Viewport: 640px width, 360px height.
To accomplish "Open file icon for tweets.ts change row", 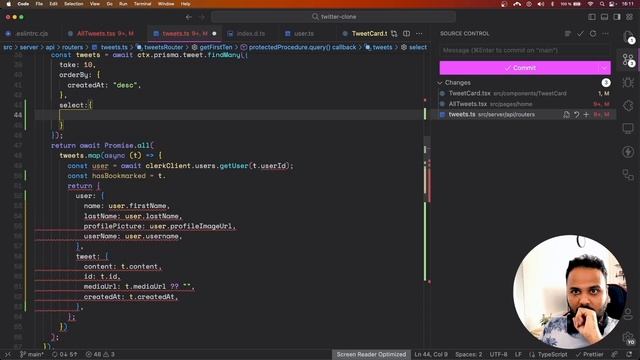I will coord(567,115).
